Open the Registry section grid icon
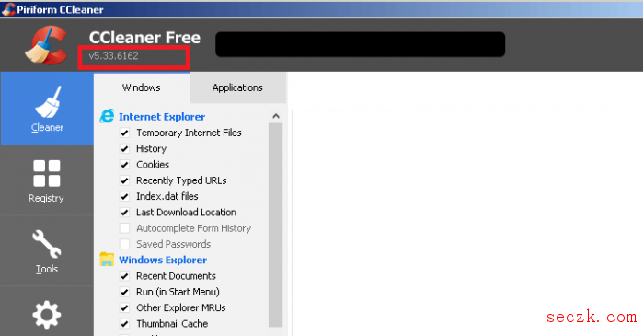Image resolution: width=644 pixels, height=336 pixels. (x=47, y=173)
